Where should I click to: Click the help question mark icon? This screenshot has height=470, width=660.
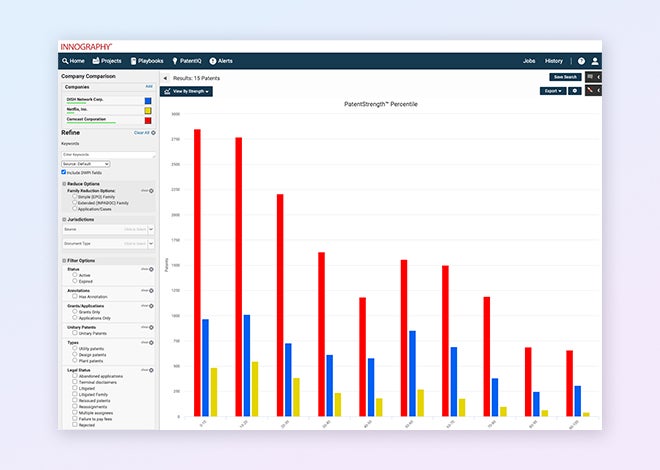(x=581, y=61)
